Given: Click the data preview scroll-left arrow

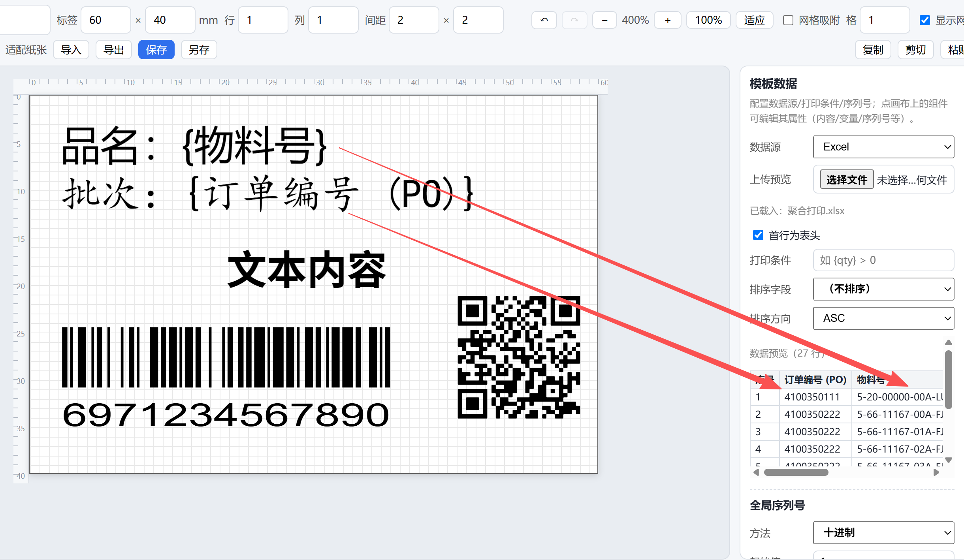Looking at the screenshot, I should [756, 472].
